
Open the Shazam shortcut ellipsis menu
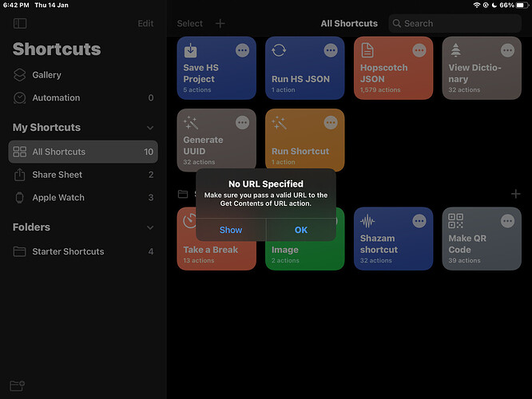[x=419, y=221]
